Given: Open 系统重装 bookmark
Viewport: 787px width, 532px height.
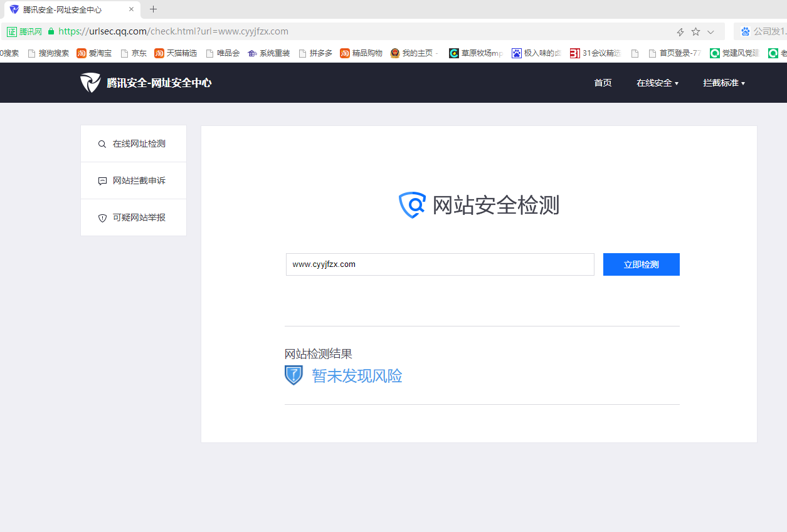Looking at the screenshot, I should (269, 53).
